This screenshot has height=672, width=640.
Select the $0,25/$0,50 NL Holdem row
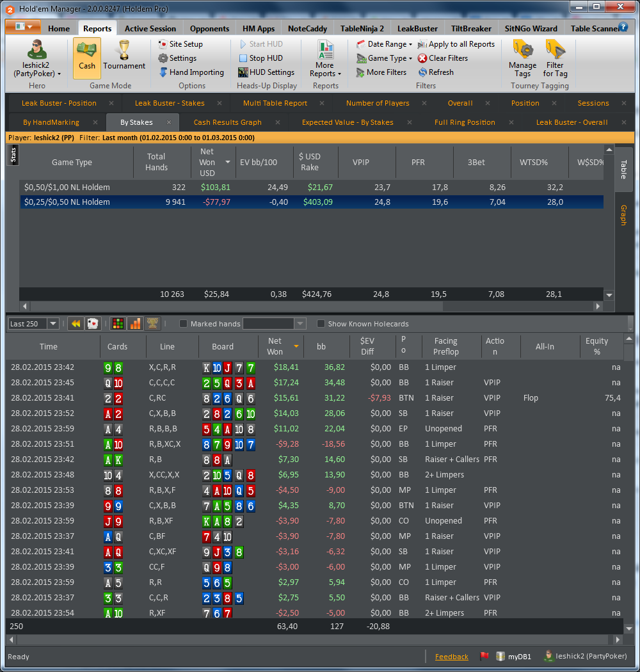(x=311, y=202)
